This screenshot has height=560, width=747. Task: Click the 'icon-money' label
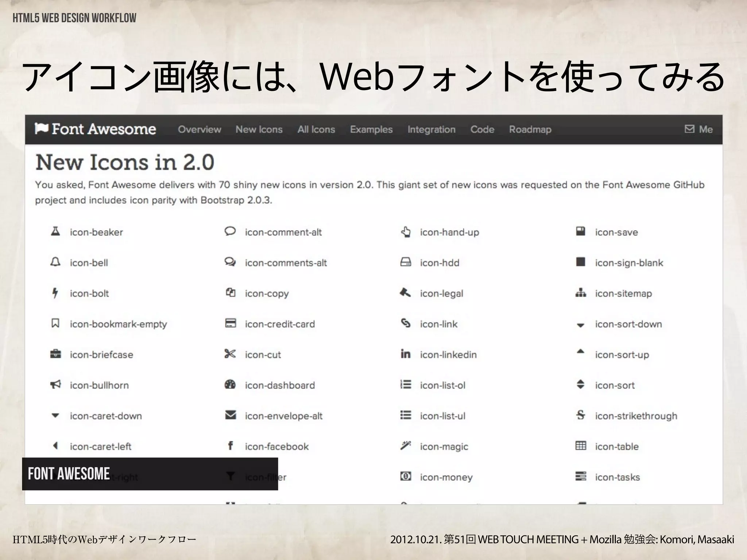pos(446,477)
